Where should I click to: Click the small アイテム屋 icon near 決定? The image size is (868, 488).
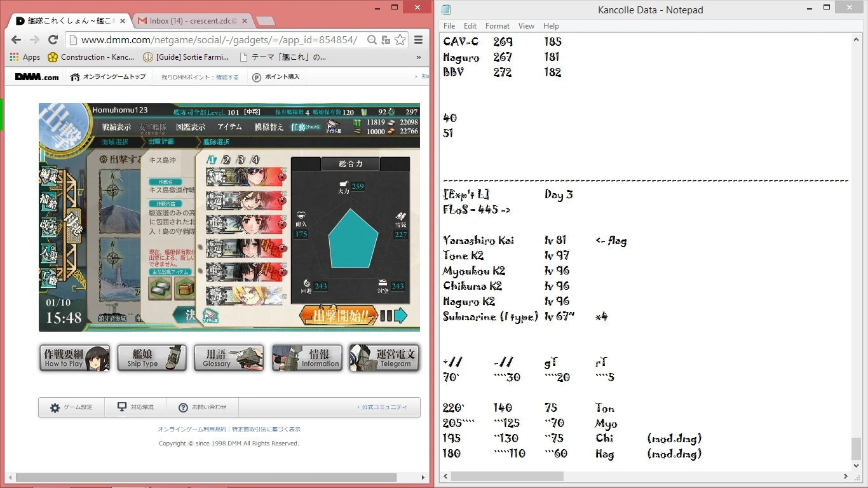[x=210, y=315]
